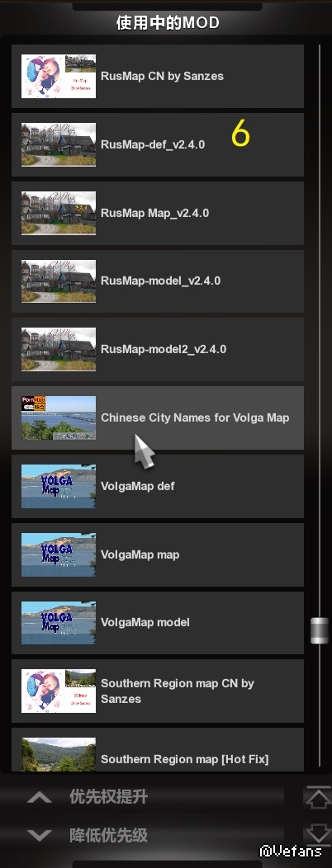Click 优先权提升 to raise mod priority
This screenshot has width=332, height=868.
109,797
